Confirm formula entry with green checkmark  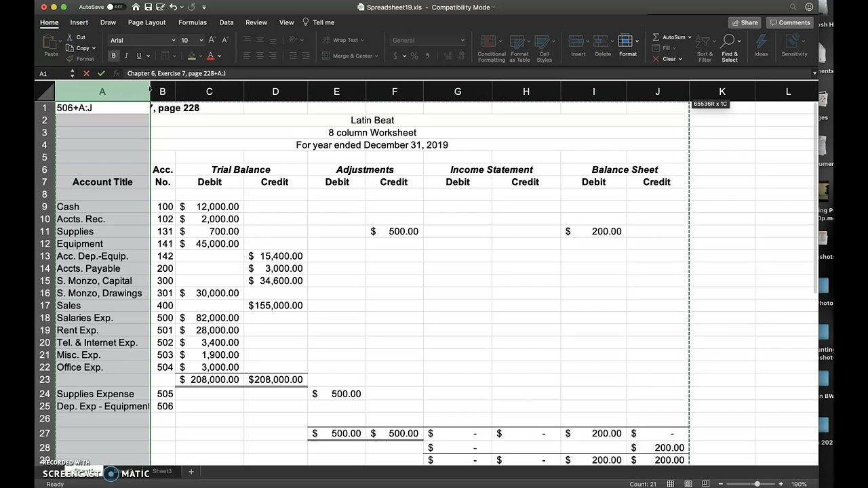point(101,73)
